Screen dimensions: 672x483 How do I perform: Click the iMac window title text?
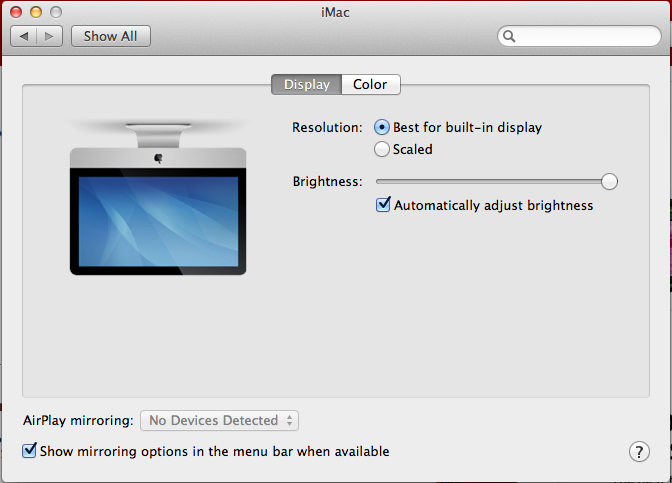(x=335, y=12)
